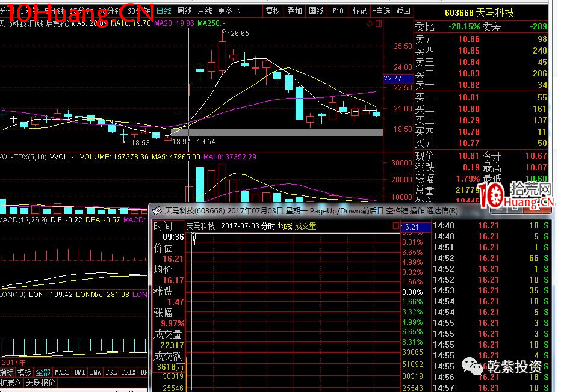This screenshot has height=392, width=561.
Task: Open the 关联报价 related quotes tab
Action: [40, 383]
